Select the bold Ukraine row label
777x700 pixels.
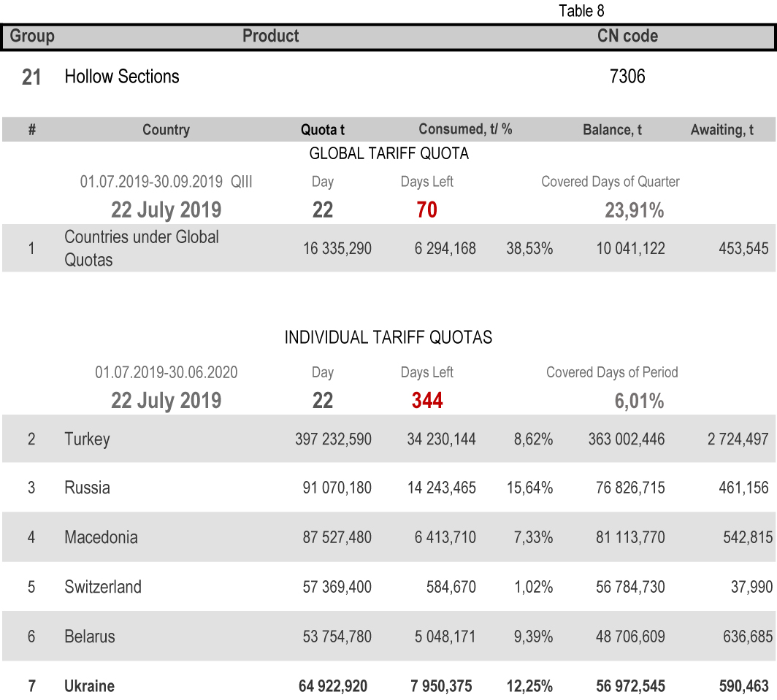pyautogui.click(x=89, y=686)
